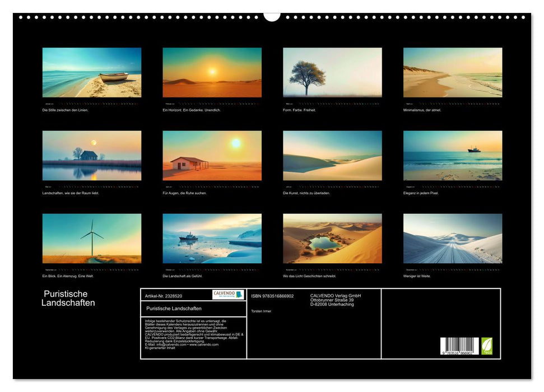Viewport: 544px width, 392px height.
Task: Click the green eco leaf icon
Action: point(487,346)
